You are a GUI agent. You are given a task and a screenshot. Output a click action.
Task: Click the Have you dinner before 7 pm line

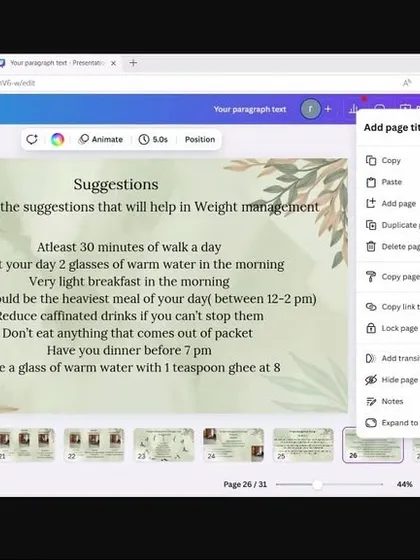[x=129, y=350]
